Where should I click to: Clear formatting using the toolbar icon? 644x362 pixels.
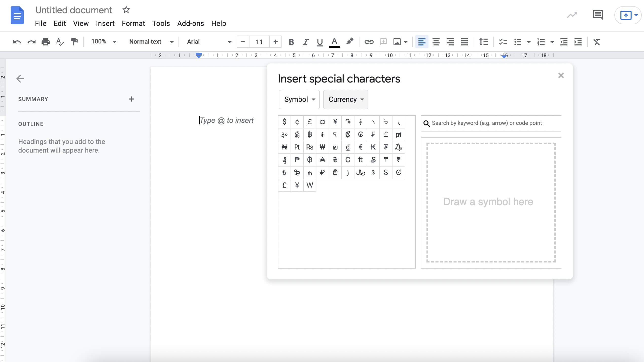[597, 42]
